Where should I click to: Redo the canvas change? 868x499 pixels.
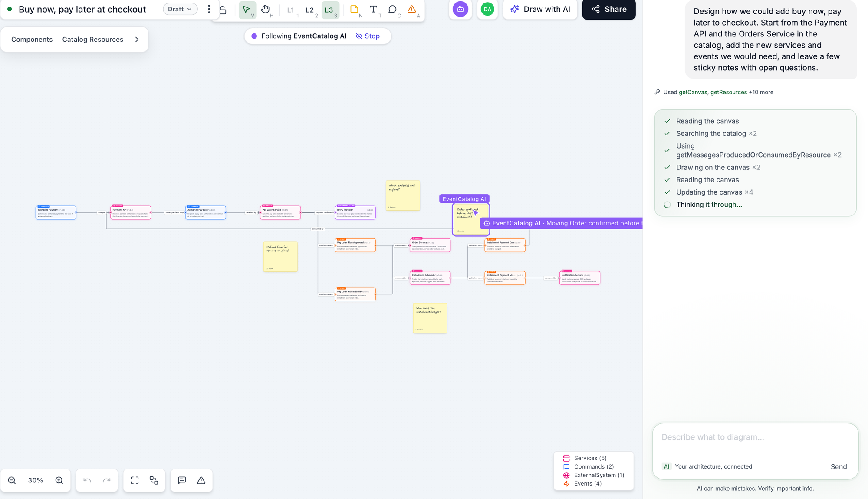coord(106,480)
